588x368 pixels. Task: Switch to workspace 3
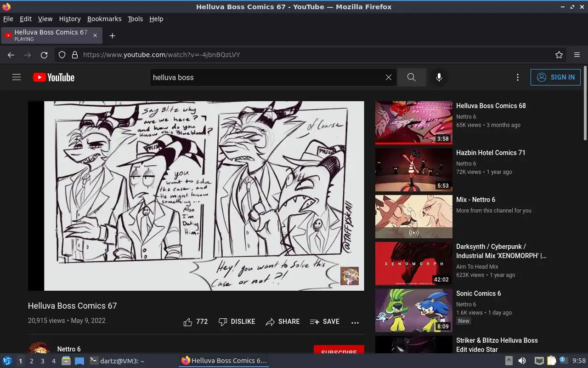[x=42, y=361]
